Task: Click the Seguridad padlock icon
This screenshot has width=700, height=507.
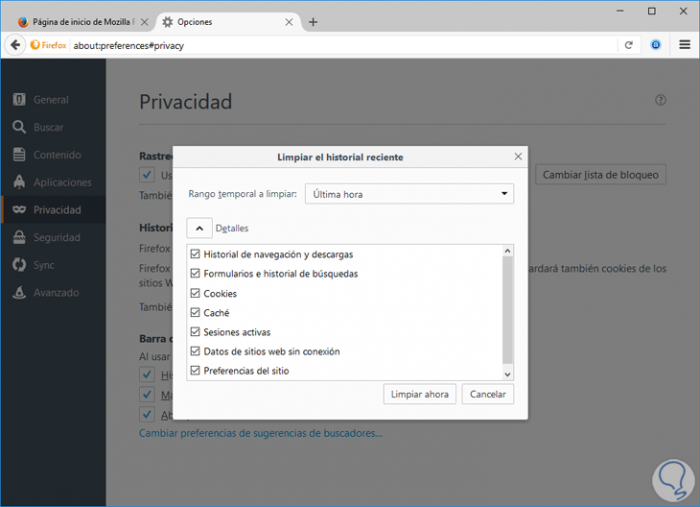Action: click(x=19, y=237)
